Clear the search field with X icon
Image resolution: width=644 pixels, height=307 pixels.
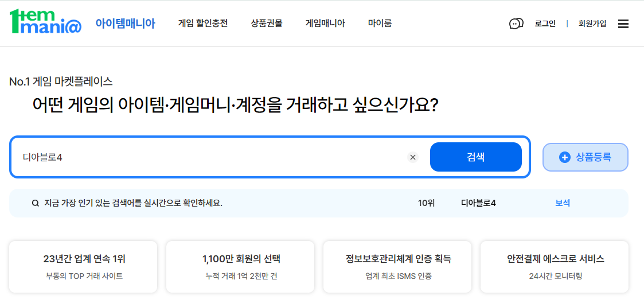click(x=413, y=157)
